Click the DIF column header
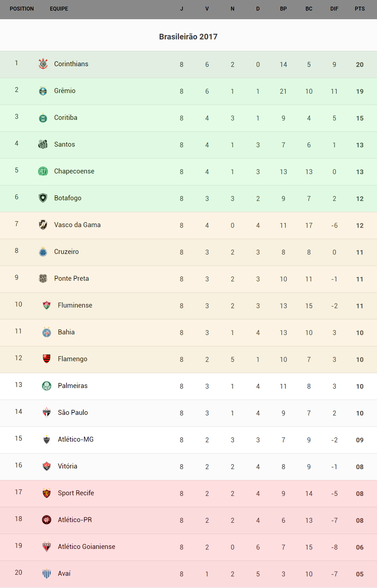 pyautogui.click(x=334, y=9)
